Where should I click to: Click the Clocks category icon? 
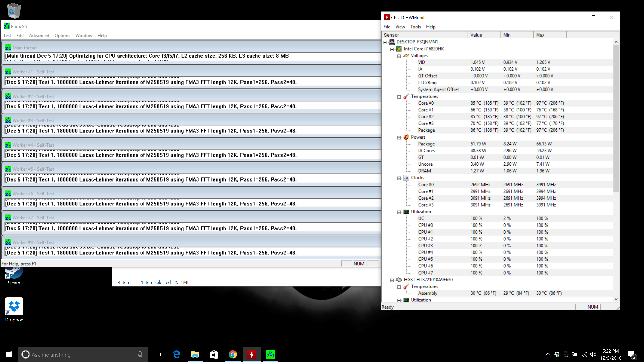(406, 178)
